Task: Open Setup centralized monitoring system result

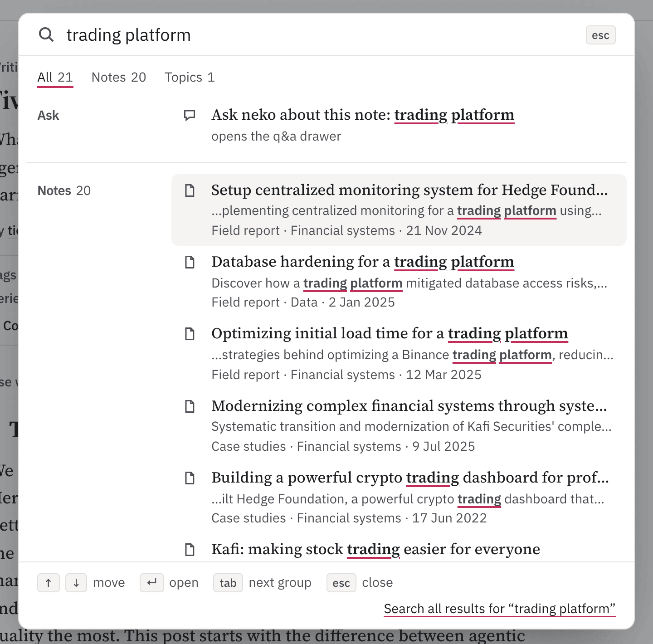Action: pos(399,210)
